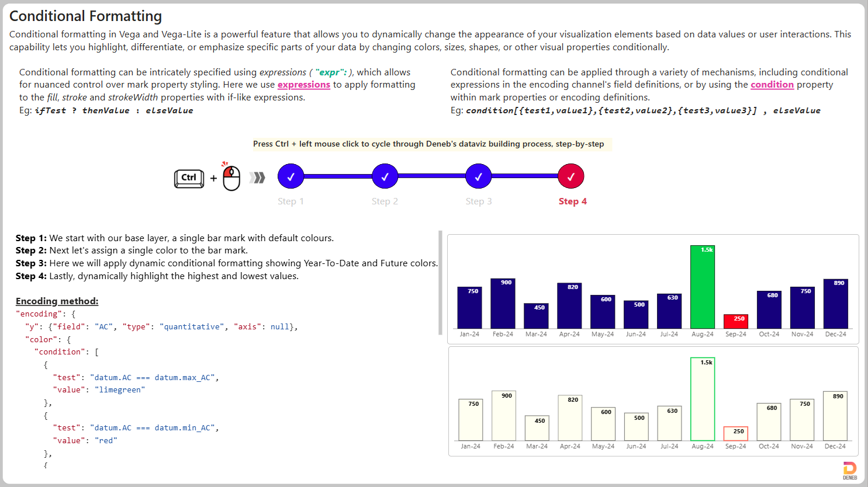Screen dimensions: 868x487
Task: Click the Jan-24 bar in top chart
Action: pyautogui.click(x=469, y=308)
